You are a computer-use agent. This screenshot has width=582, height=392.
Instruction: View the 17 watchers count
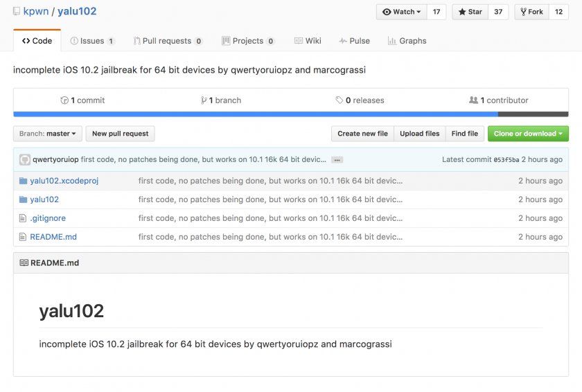click(436, 12)
